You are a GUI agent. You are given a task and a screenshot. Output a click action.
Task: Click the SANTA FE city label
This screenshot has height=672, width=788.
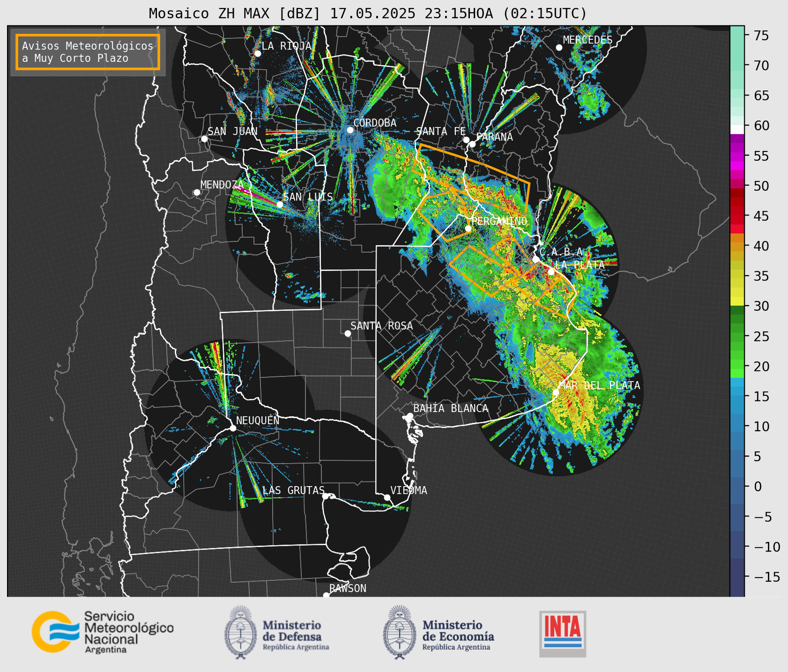(441, 131)
